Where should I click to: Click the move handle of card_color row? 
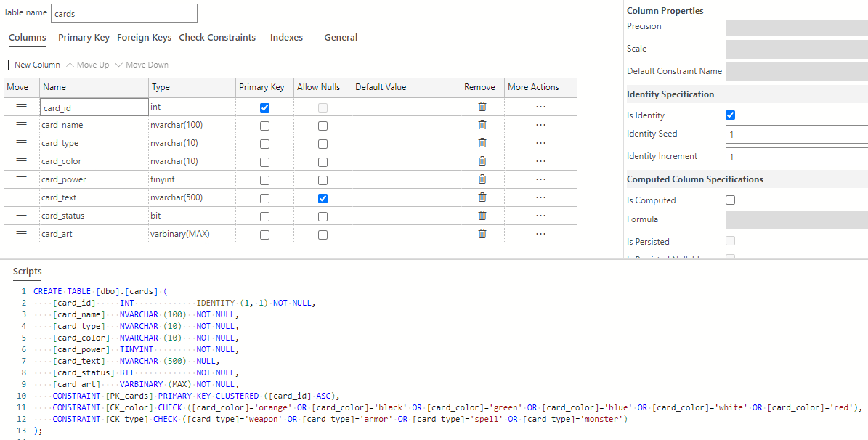(22, 160)
